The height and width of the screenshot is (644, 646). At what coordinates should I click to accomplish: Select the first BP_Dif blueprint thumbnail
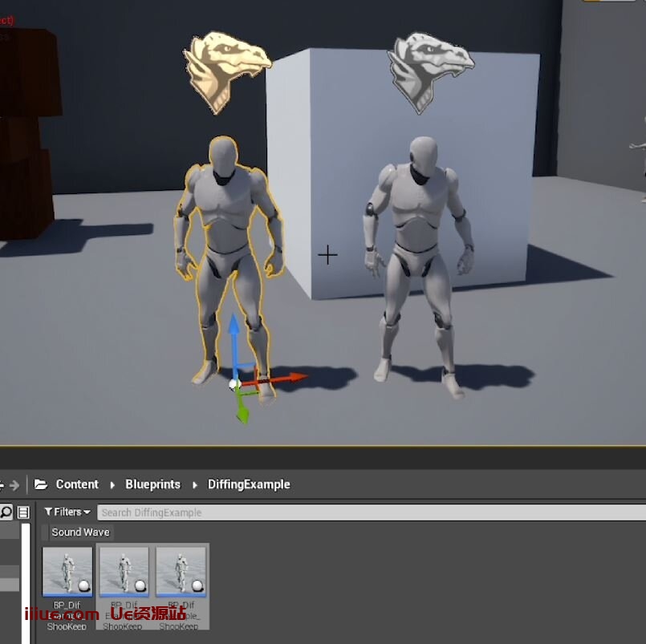point(67,571)
